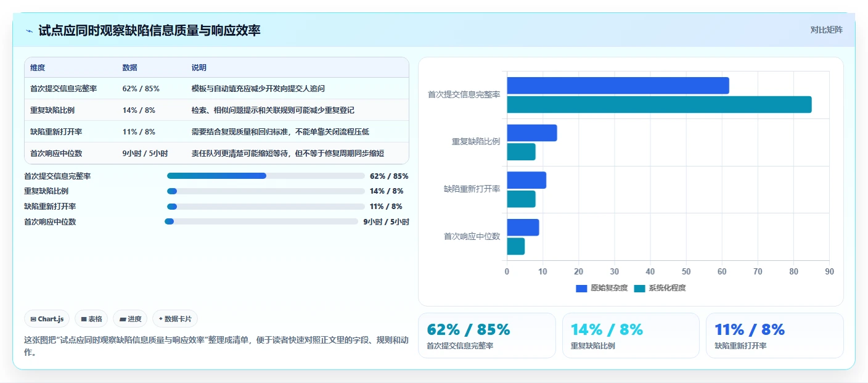Click the 责任队列更清楚可能缩短等待 description cell
868x383 pixels.
[288, 153]
